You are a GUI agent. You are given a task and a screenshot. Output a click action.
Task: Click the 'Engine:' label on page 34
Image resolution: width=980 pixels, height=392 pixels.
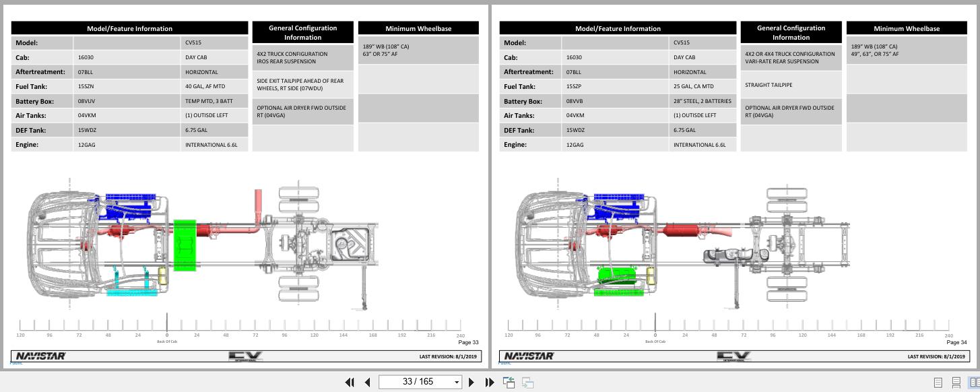click(x=515, y=144)
